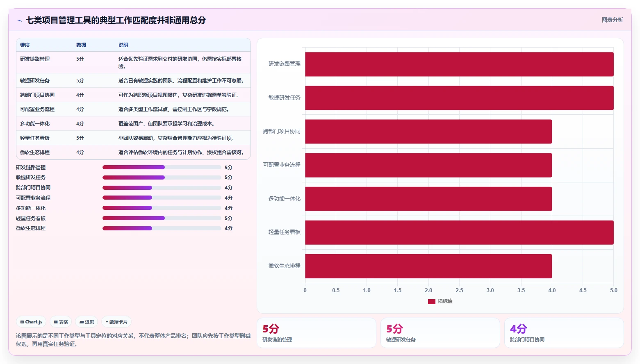Select the 轻量任务看板 table row name

(x=35, y=138)
